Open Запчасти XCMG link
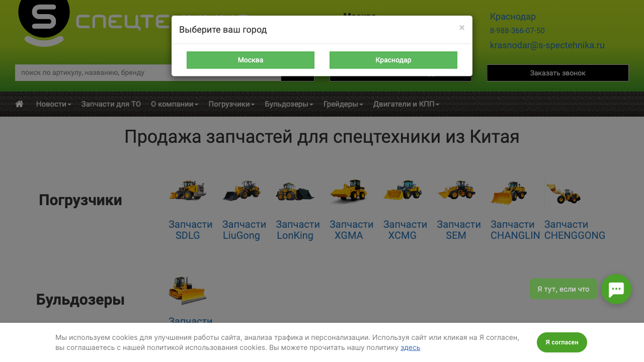The image size is (644, 362). 405,230
